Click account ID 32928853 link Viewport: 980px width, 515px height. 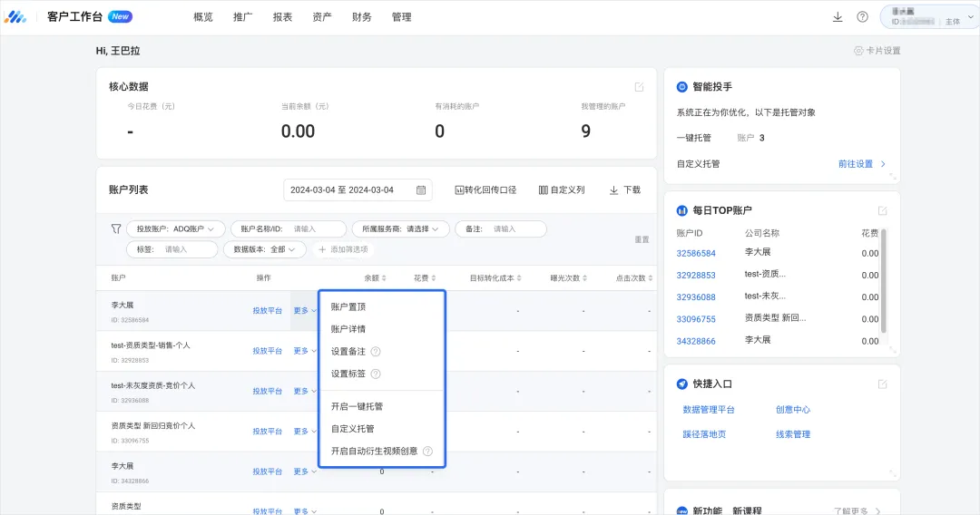[696, 276]
